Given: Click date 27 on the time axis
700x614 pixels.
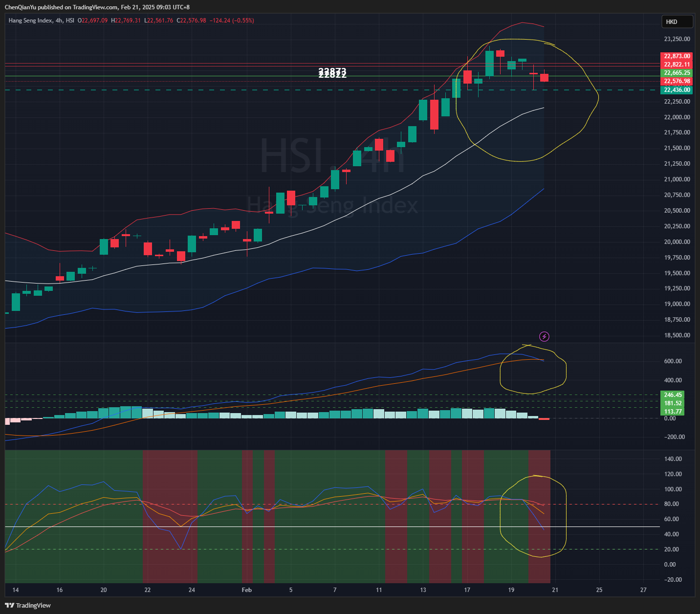Looking at the screenshot, I should pyautogui.click(x=643, y=590).
